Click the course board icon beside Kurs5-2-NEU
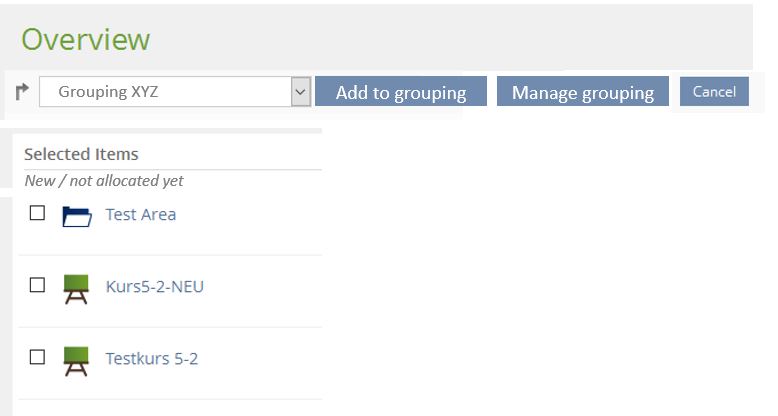Screen dimensions: 778x416 (x=76, y=288)
